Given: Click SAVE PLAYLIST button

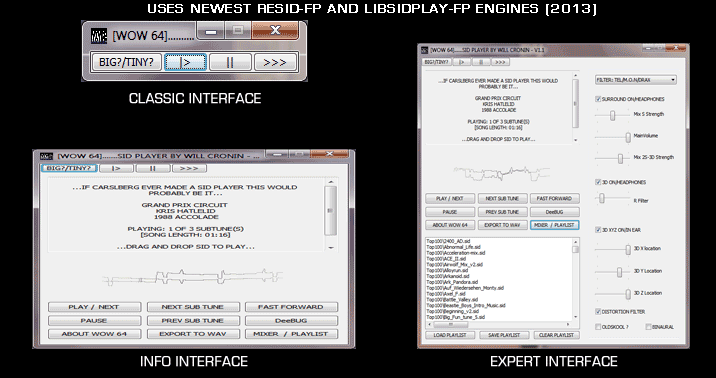Looking at the screenshot, I should click(x=504, y=335).
